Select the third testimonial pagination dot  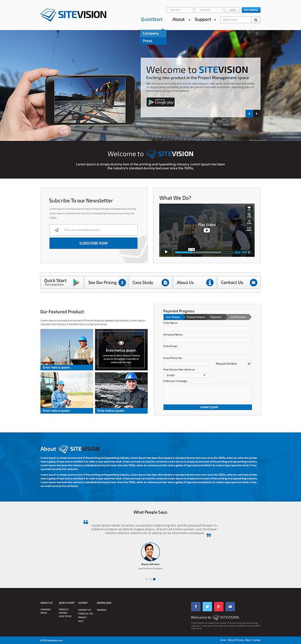pos(154,579)
